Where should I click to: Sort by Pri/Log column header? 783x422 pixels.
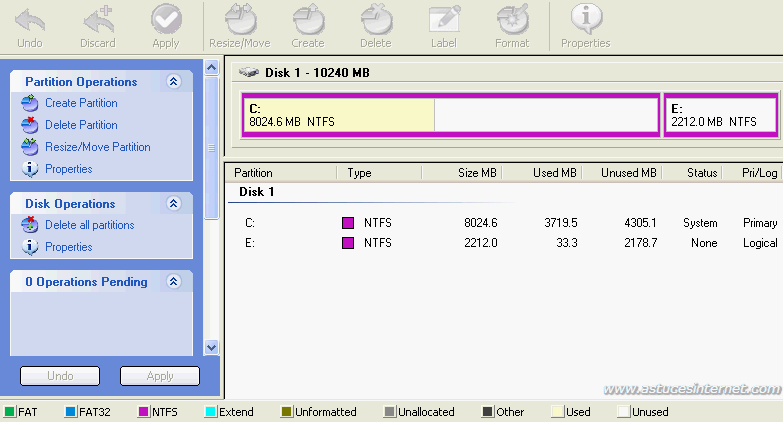(759, 173)
